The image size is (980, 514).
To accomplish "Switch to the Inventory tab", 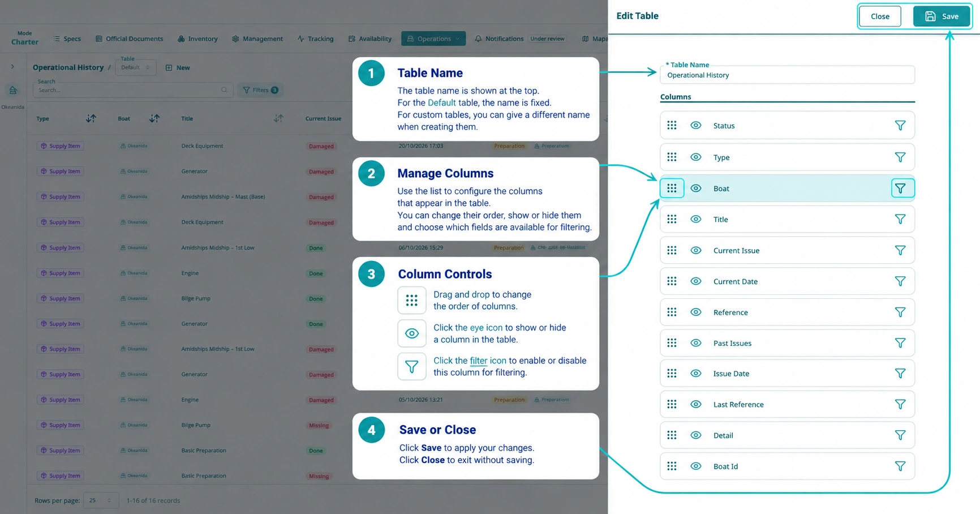I will click(197, 38).
